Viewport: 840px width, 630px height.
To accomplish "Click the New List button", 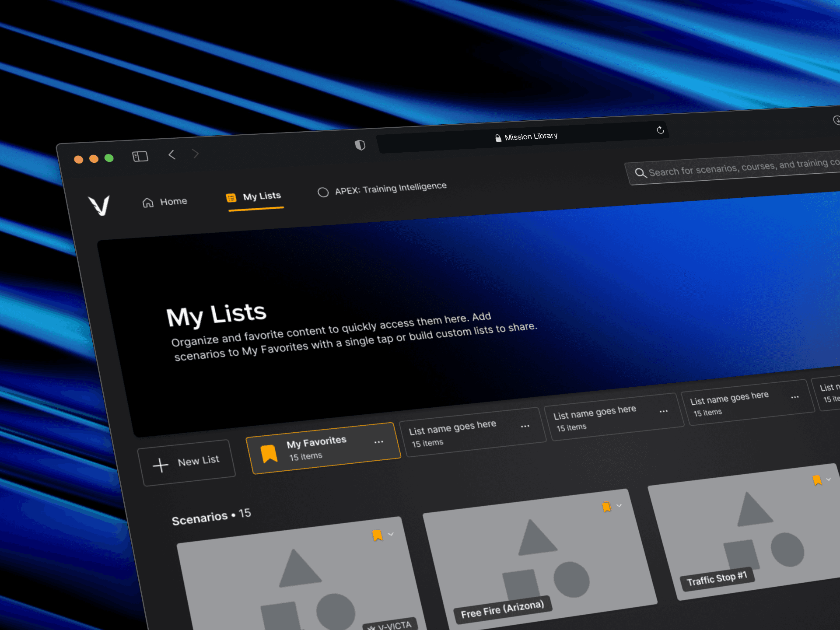I will 187,462.
